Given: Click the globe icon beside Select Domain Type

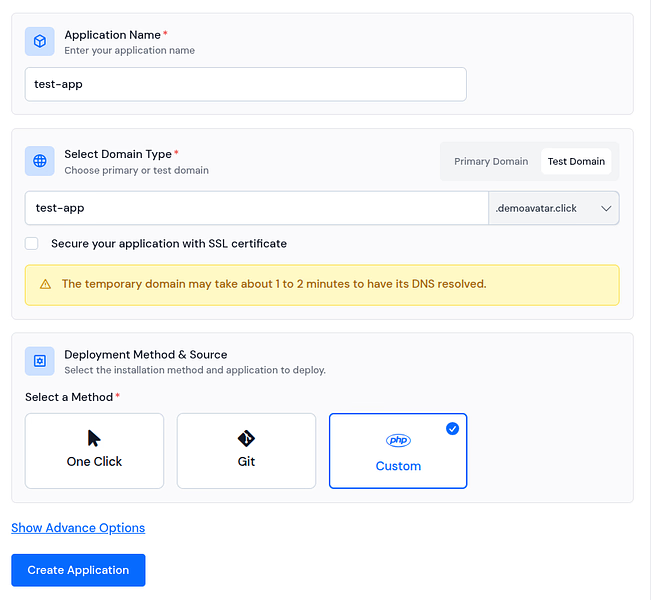Looking at the screenshot, I should pyautogui.click(x=40, y=161).
